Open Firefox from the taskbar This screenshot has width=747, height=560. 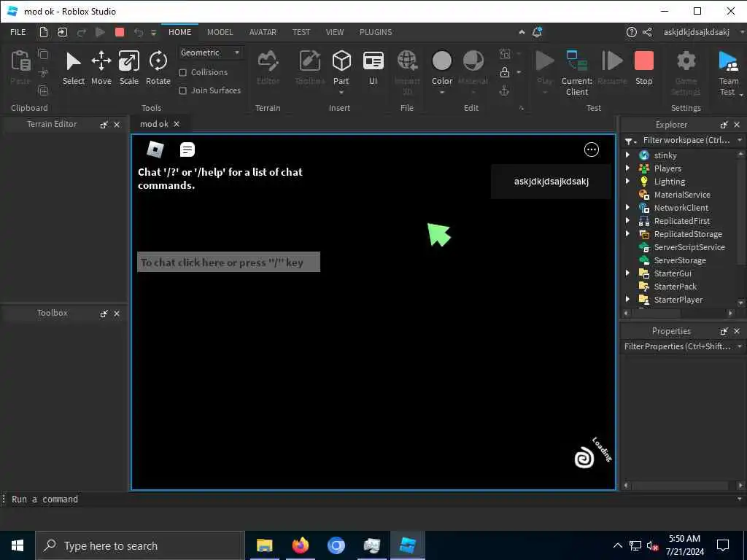[300, 545]
